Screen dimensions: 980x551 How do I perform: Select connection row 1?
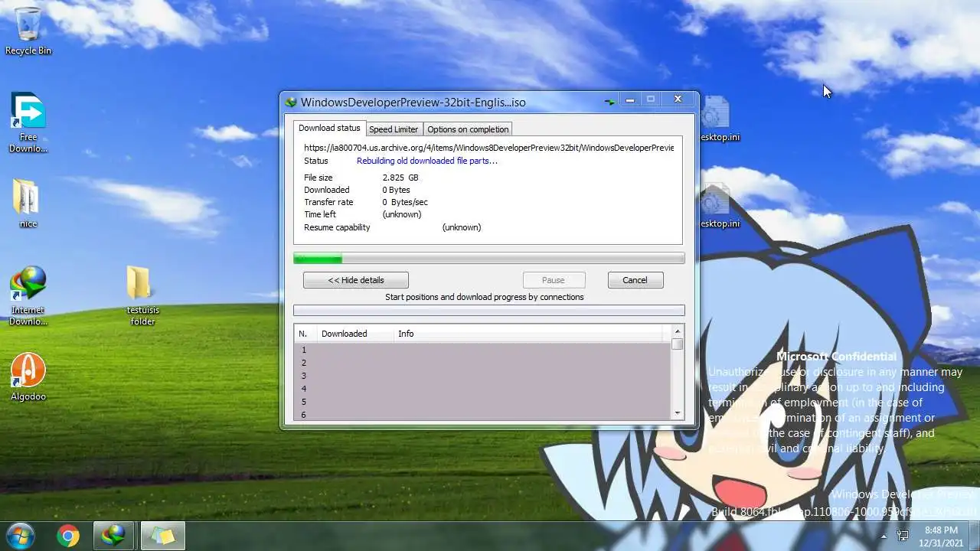pyautogui.click(x=482, y=350)
